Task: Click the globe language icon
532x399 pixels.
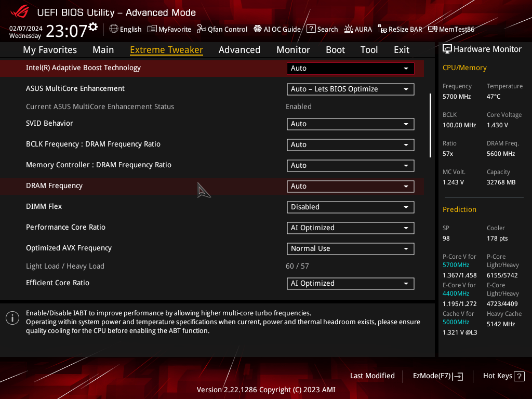Action: click(114, 29)
